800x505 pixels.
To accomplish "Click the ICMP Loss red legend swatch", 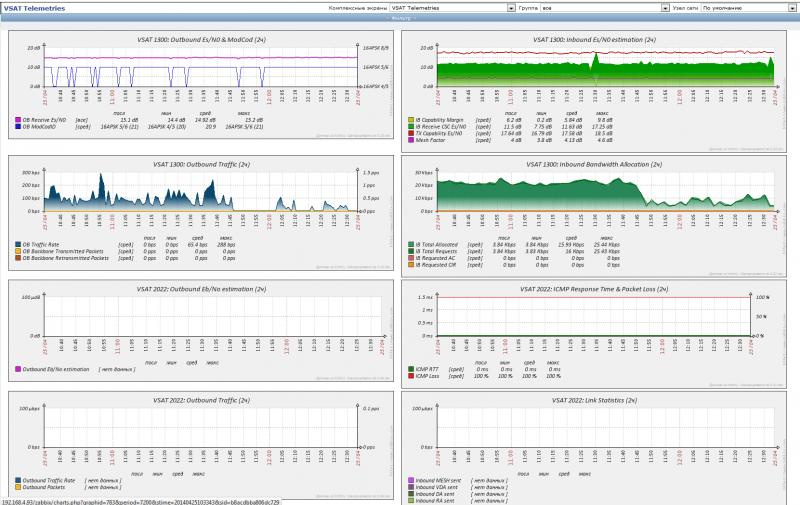I will pyautogui.click(x=411, y=375).
